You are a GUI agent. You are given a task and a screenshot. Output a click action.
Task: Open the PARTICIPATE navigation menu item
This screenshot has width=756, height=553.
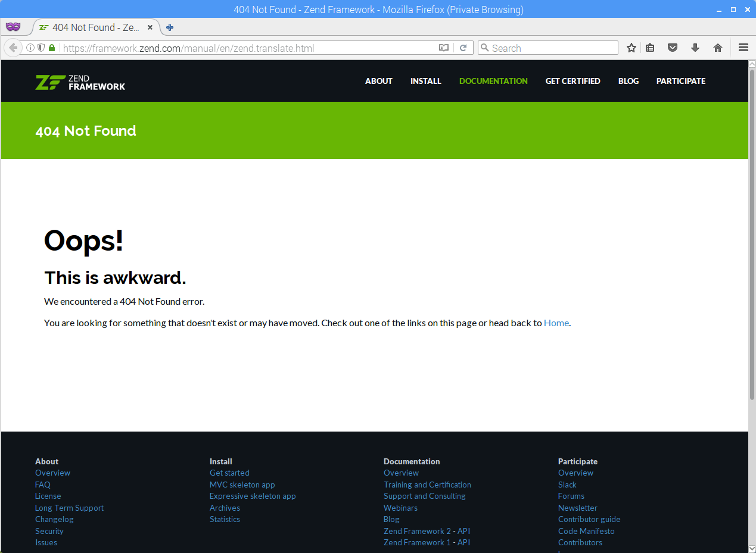coord(681,81)
